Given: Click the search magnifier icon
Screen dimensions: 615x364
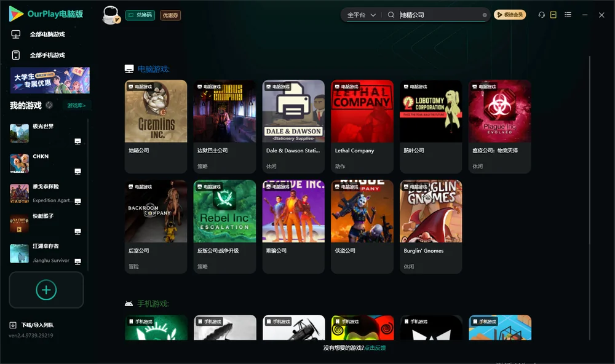Looking at the screenshot, I should point(391,15).
